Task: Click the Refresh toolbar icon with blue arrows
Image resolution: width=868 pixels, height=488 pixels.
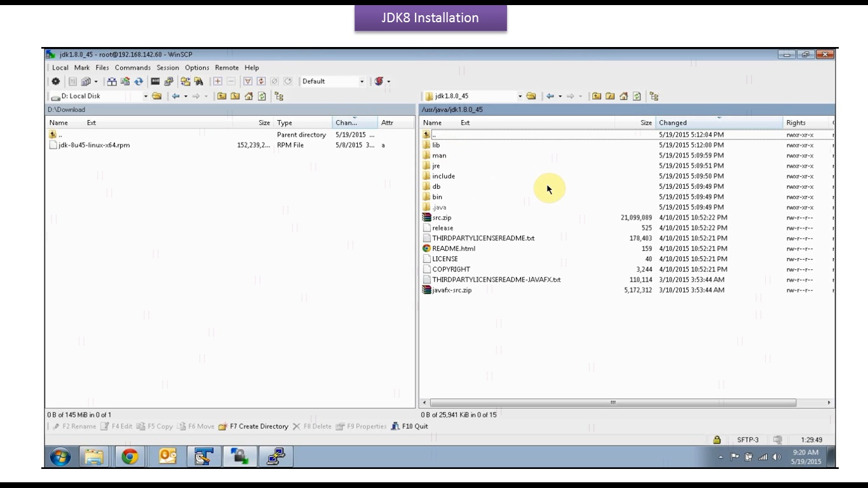Action: (138, 81)
